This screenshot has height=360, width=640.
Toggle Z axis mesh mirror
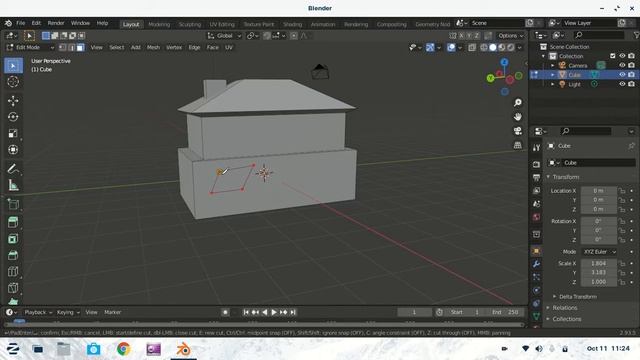point(476,36)
